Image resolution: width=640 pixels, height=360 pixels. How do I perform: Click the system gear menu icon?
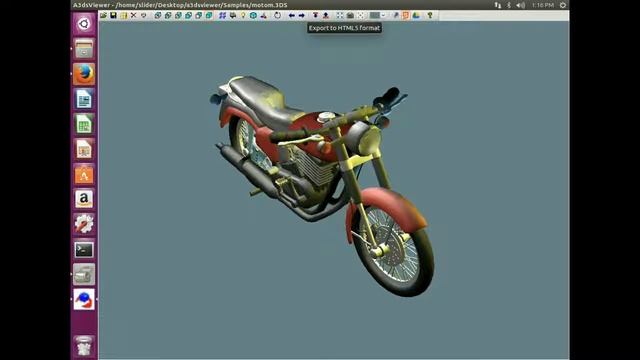pos(562,5)
